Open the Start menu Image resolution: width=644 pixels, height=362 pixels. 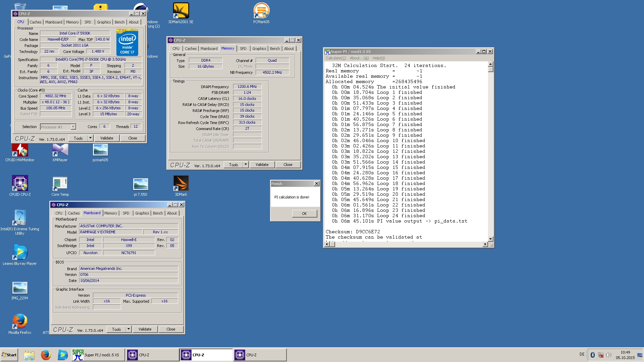9,355
